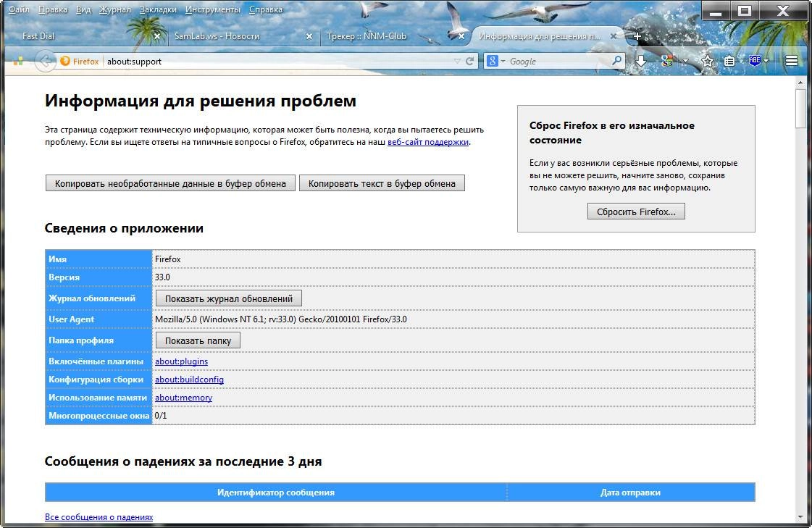Close the Информация для решения tab
Viewport: 812px width, 528px height.
coord(613,36)
